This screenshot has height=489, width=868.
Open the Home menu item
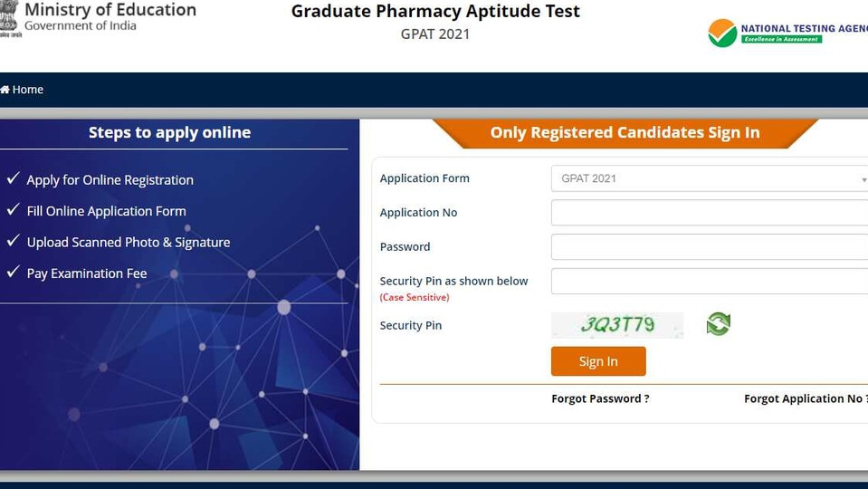(22, 90)
